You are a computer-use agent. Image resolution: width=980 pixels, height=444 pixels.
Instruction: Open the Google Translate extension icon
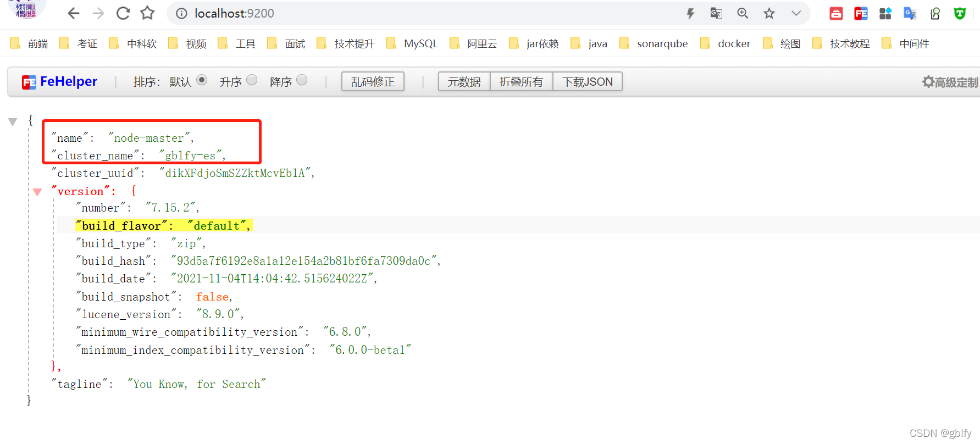910,13
